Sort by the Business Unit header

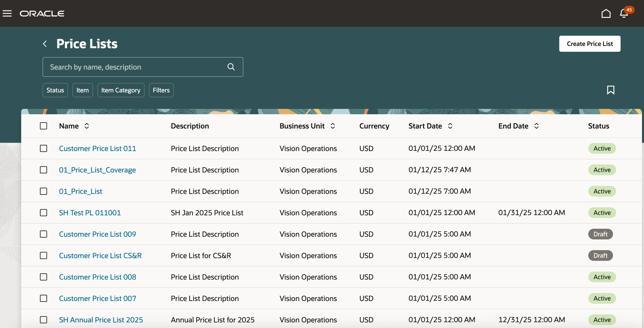click(x=332, y=126)
